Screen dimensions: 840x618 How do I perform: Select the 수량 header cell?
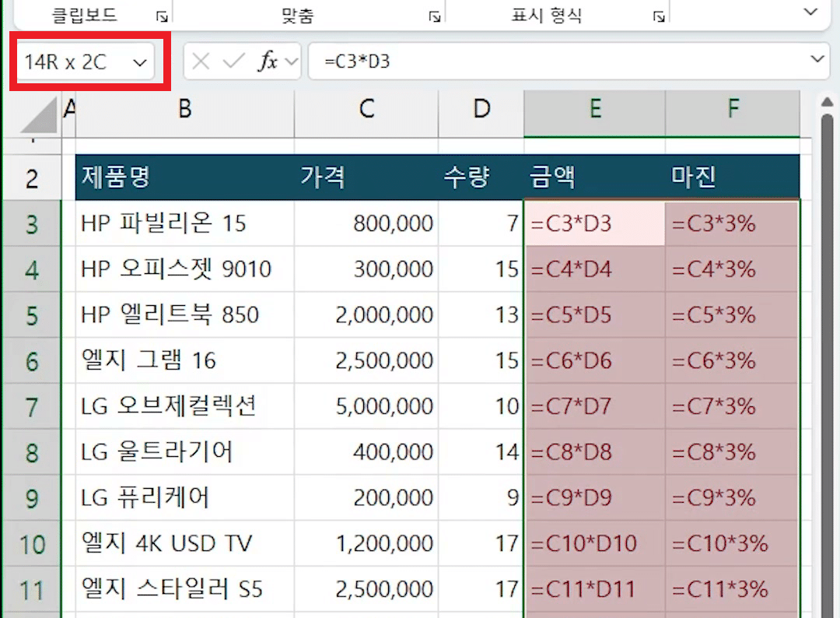pyautogui.click(x=481, y=177)
